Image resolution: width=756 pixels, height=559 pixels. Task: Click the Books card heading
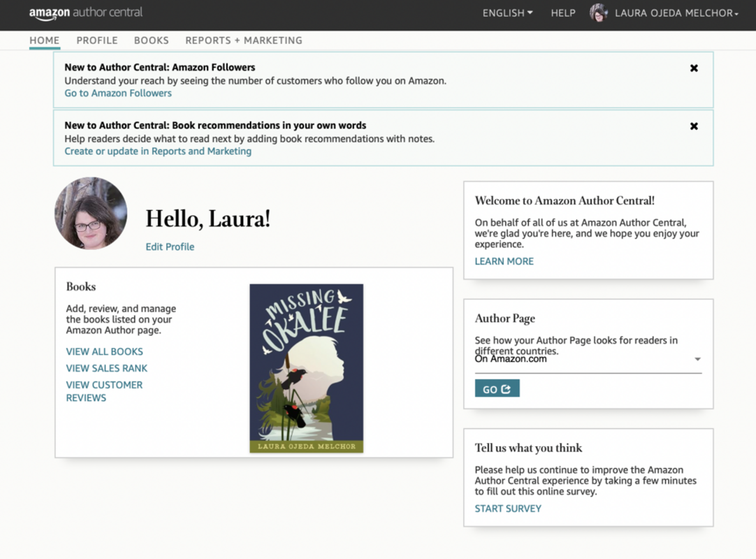[81, 287]
